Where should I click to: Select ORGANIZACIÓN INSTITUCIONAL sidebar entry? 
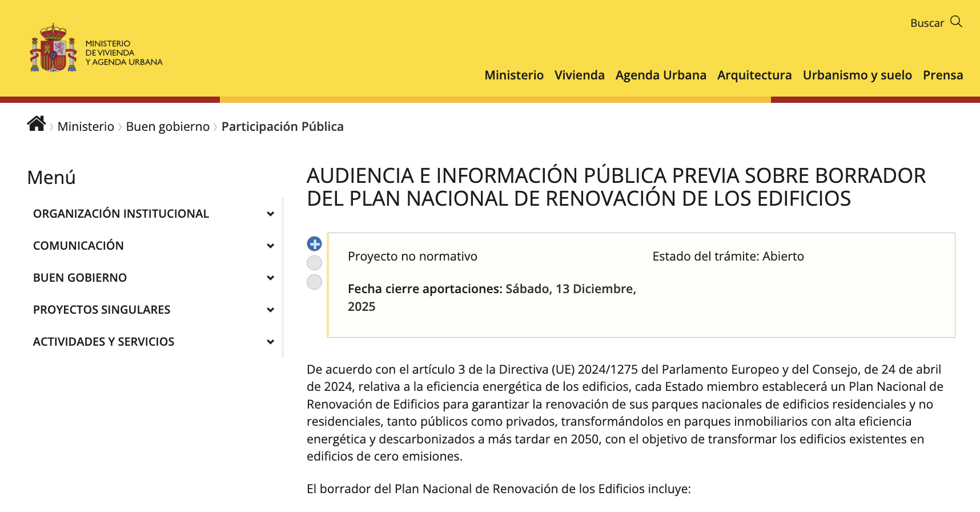121,214
